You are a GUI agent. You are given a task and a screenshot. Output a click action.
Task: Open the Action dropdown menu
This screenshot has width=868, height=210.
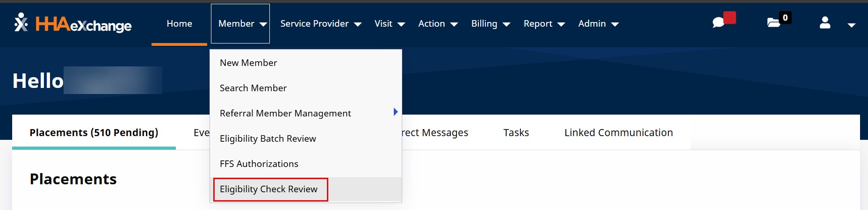(437, 24)
